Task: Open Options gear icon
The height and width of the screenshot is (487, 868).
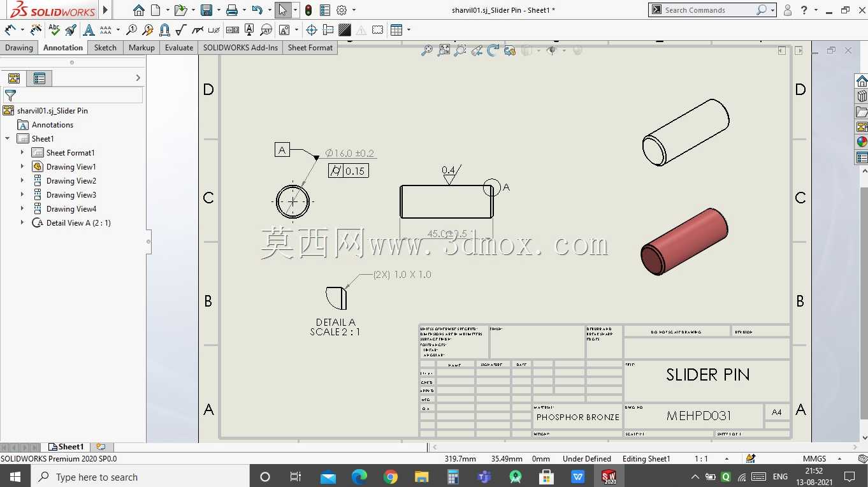Action: click(x=342, y=10)
